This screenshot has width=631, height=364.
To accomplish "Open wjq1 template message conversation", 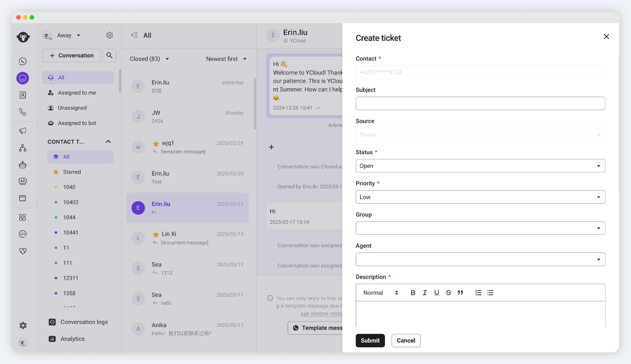I will (187, 147).
